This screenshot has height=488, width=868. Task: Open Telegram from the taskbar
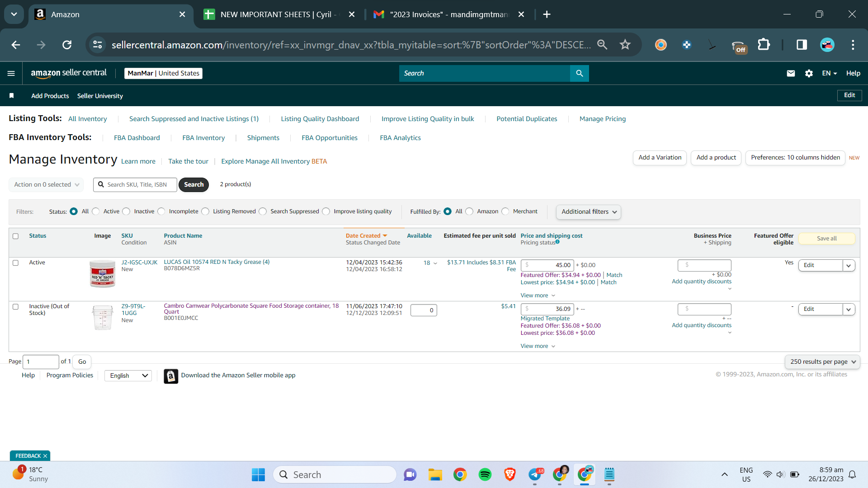[x=535, y=474]
